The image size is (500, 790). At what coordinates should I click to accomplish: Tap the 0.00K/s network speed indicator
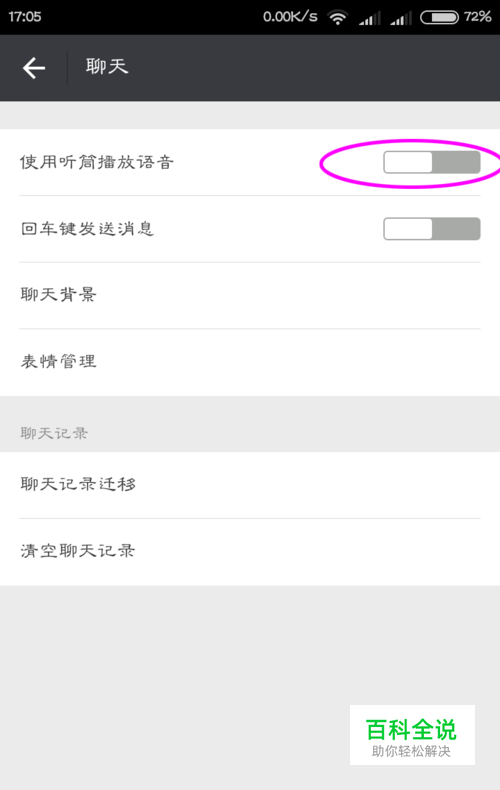click(290, 17)
